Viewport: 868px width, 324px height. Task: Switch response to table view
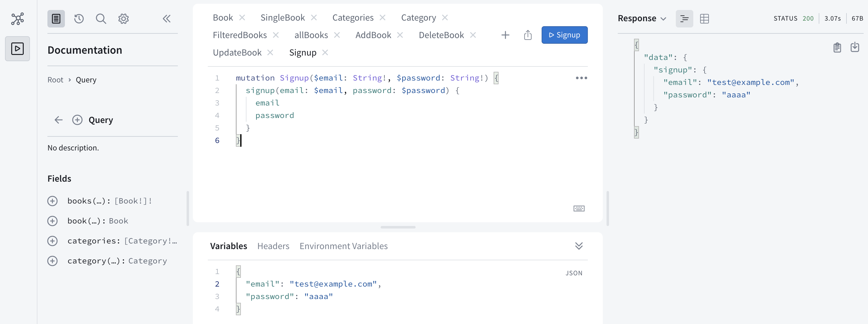[x=704, y=18]
